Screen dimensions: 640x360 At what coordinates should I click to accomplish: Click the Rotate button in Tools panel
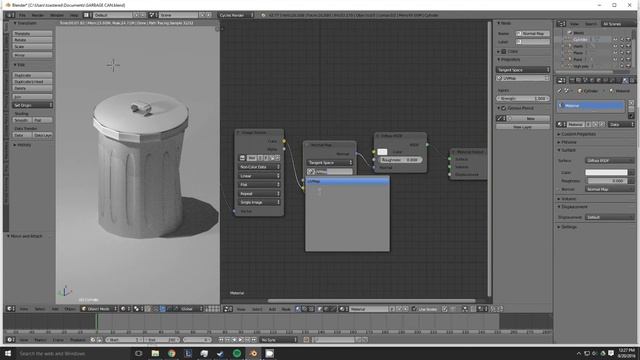(32, 40)
